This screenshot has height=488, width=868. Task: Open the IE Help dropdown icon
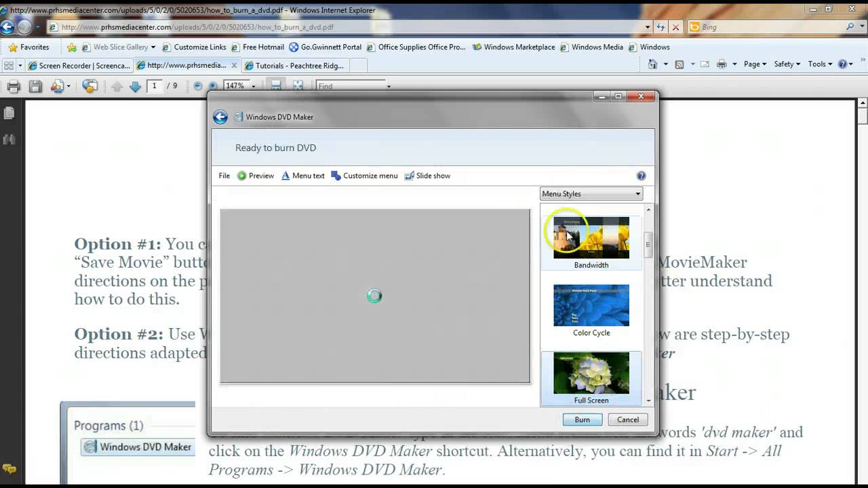point(846,64)
